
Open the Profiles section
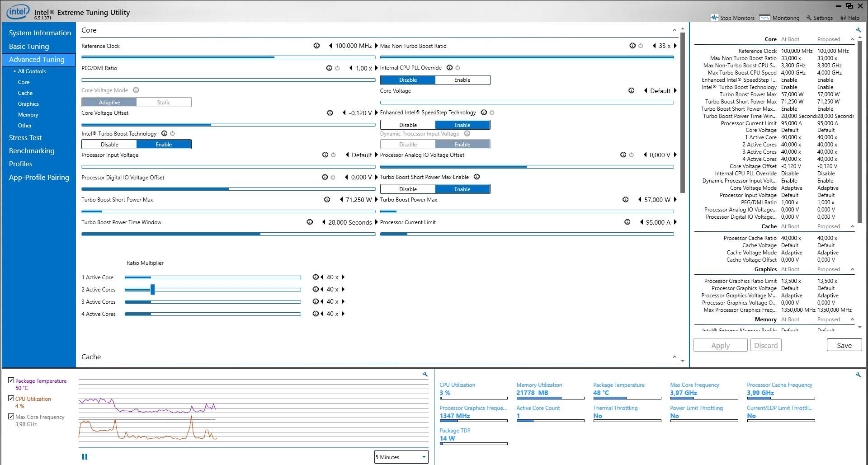[x=21, y=164]
